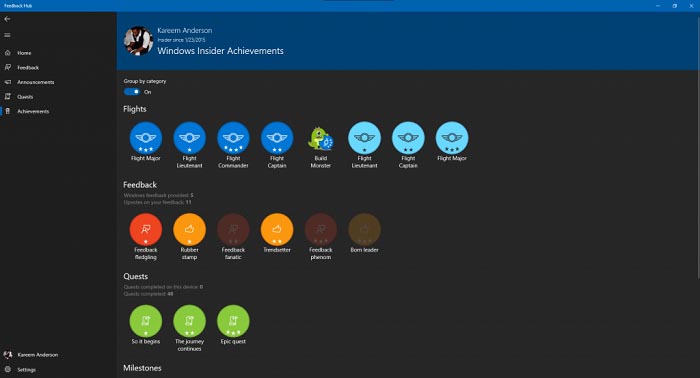The image size is (700, 378).
Task: Select the Build Monster dinosaur badge
Action: pos(321,138)
